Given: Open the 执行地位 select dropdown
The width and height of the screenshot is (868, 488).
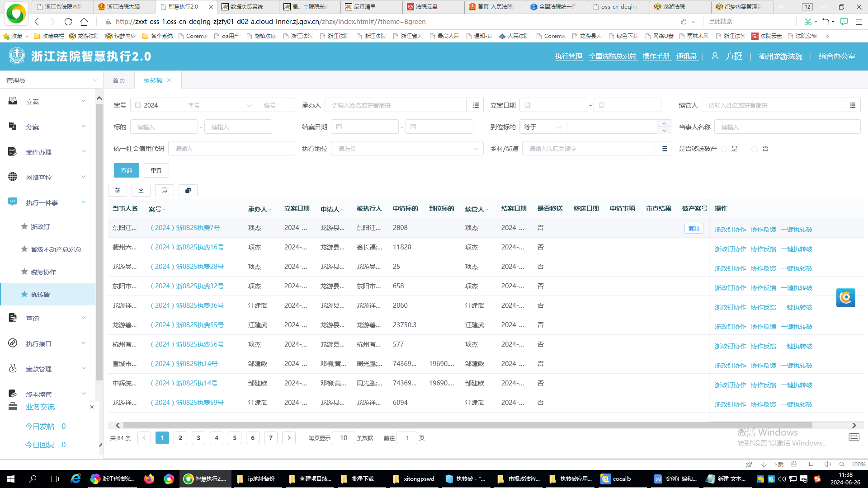Looking at the screenshot, I should click(x=407, y=149).
